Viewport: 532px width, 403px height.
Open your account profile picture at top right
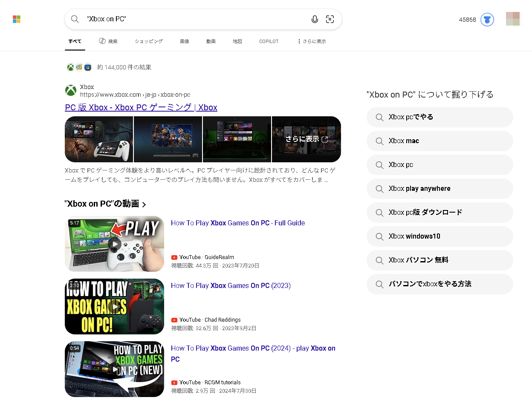[513, 19]
